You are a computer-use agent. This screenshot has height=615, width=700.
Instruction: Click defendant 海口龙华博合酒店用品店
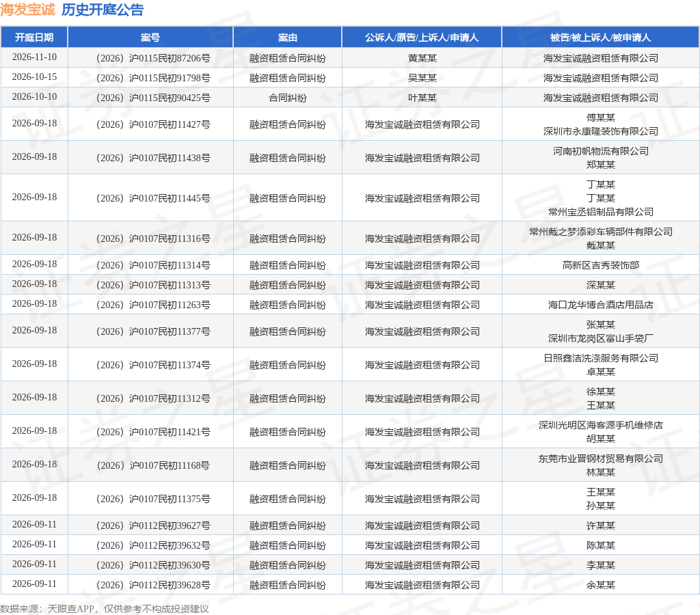pos(600,305)
